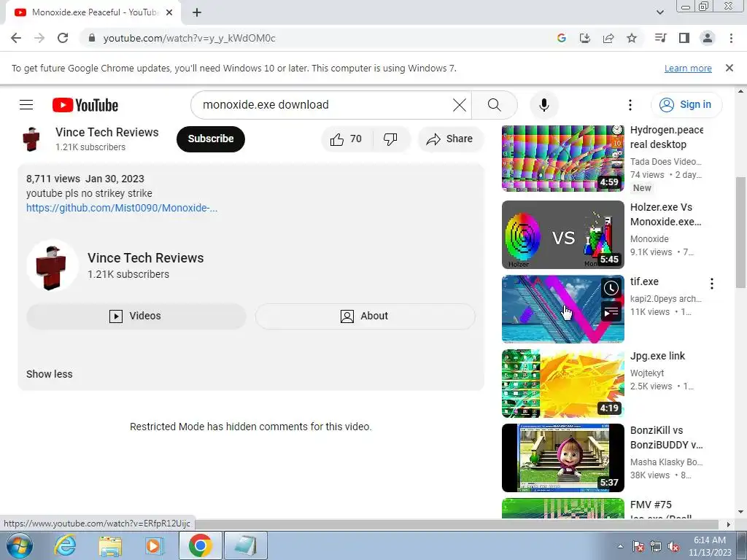Sign in to YouTube
Viewport: 747px width, 560px height.
click(x=686, y=105)
